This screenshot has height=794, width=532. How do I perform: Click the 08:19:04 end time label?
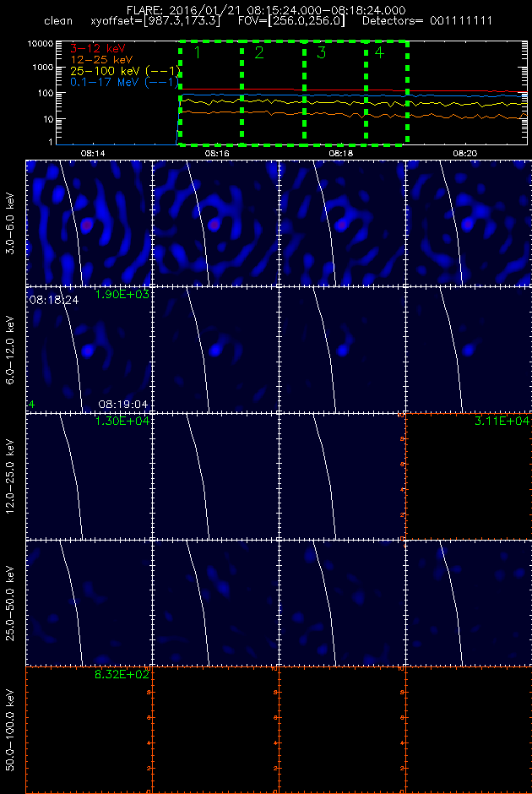click(x=123, y=404)
